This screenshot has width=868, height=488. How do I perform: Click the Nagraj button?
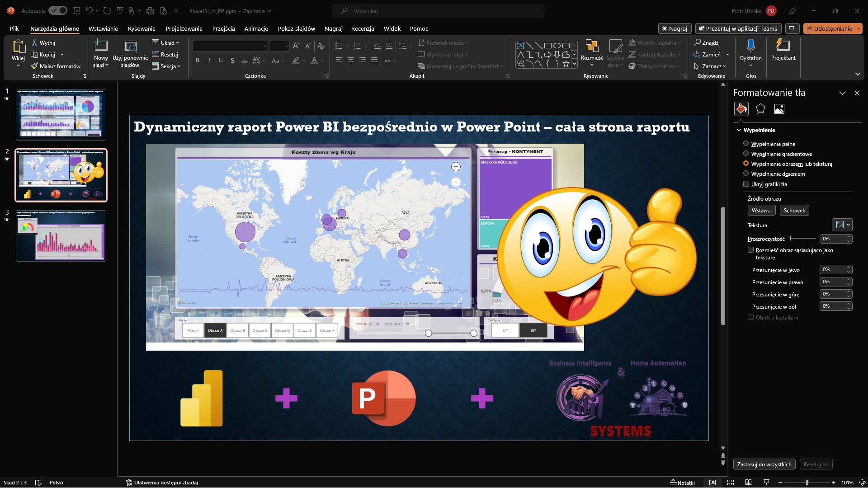675,28
